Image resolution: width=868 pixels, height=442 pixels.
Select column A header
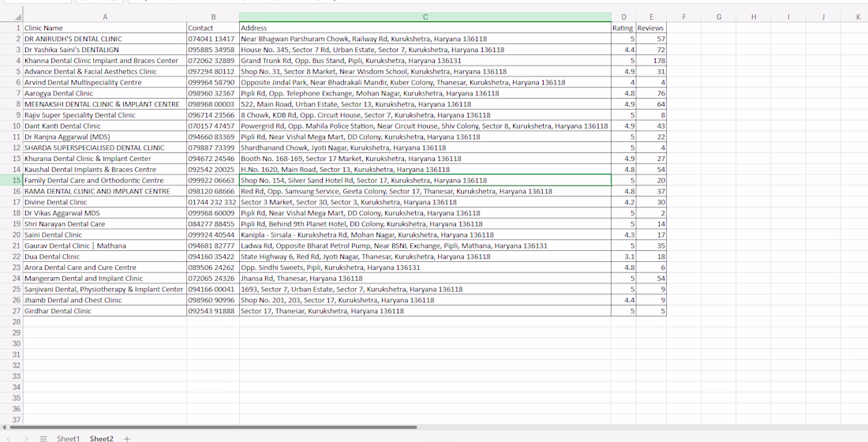pyautogui.click(x=105, y=17)
